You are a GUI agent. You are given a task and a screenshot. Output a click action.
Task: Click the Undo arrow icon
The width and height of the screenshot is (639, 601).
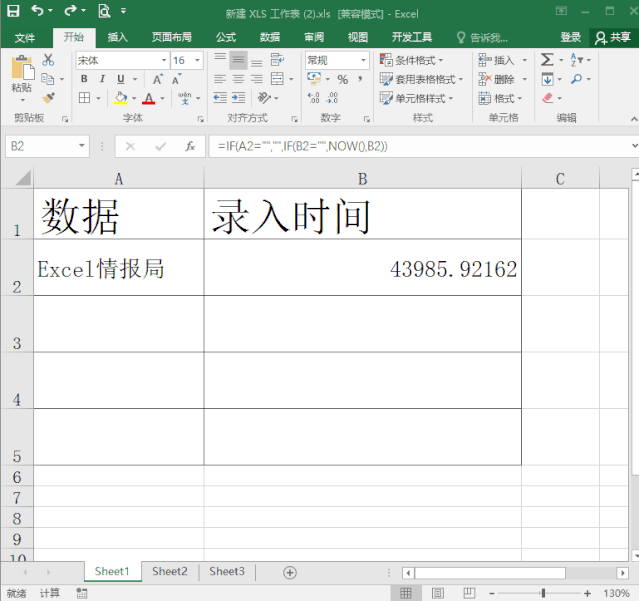coord(37,11)
